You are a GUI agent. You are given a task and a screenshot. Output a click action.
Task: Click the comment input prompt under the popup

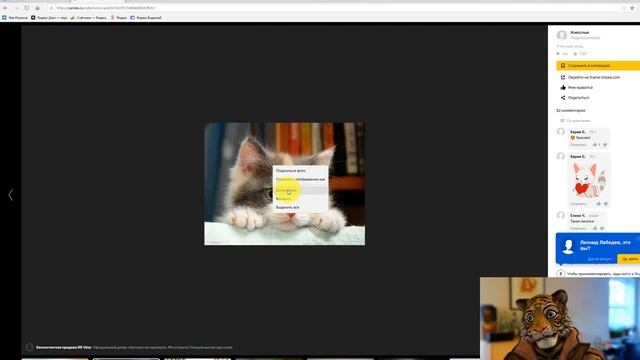(x=603, y=274)
